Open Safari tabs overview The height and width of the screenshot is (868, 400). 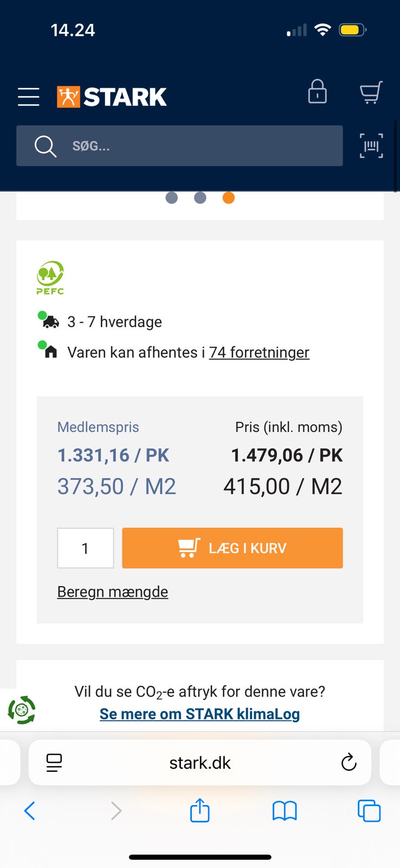(x=369, y=811)
